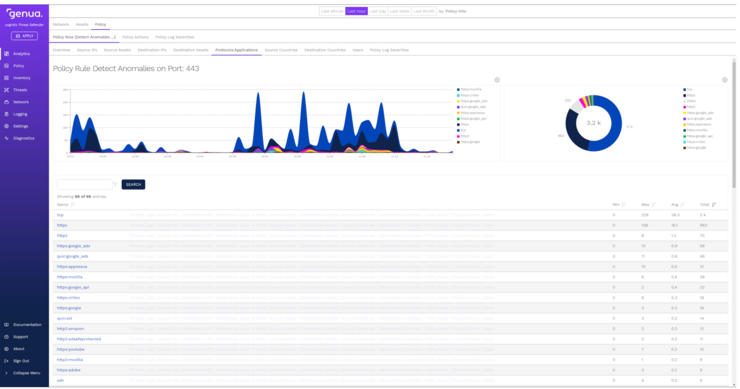This screenshot has width=740, height=389.
Task: Toggle tcp in donut chart legend
Action: tap(687, 89)
